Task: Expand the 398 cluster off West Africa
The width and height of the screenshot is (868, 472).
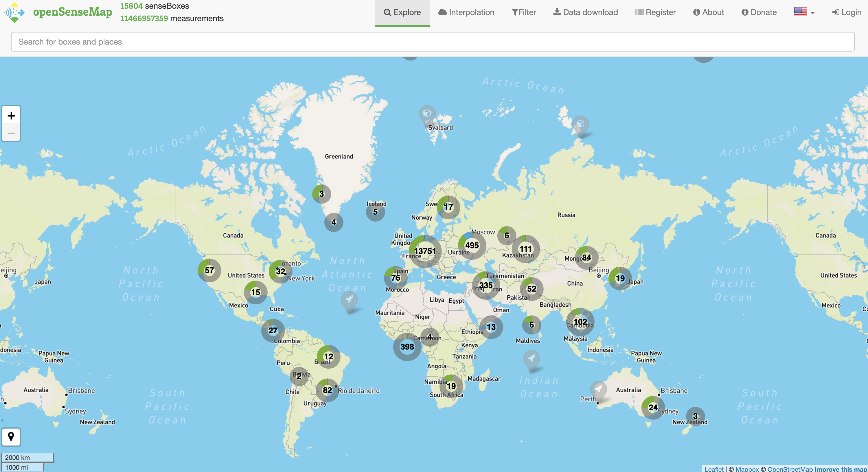Action: 407,347
